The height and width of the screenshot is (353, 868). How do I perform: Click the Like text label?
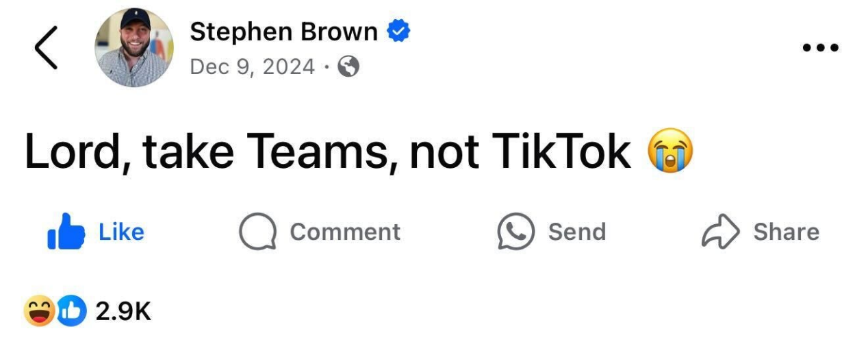[121, 232]
